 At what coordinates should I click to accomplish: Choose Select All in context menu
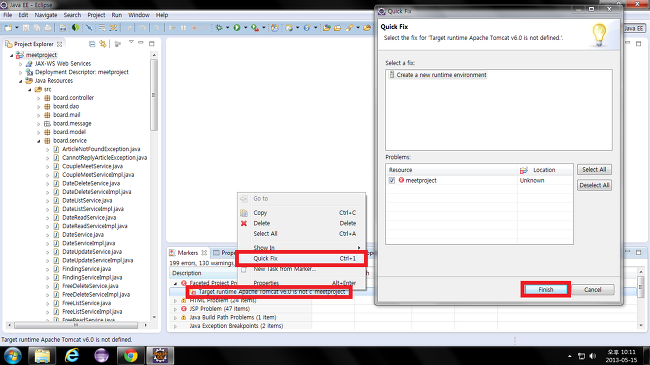pos(302,234)
